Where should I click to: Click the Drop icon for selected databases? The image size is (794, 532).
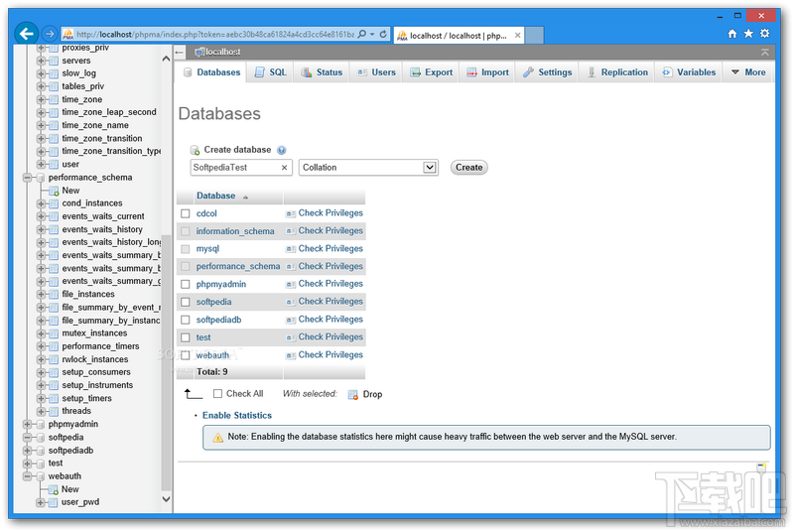pyautogui.click(x=353, y=394)
